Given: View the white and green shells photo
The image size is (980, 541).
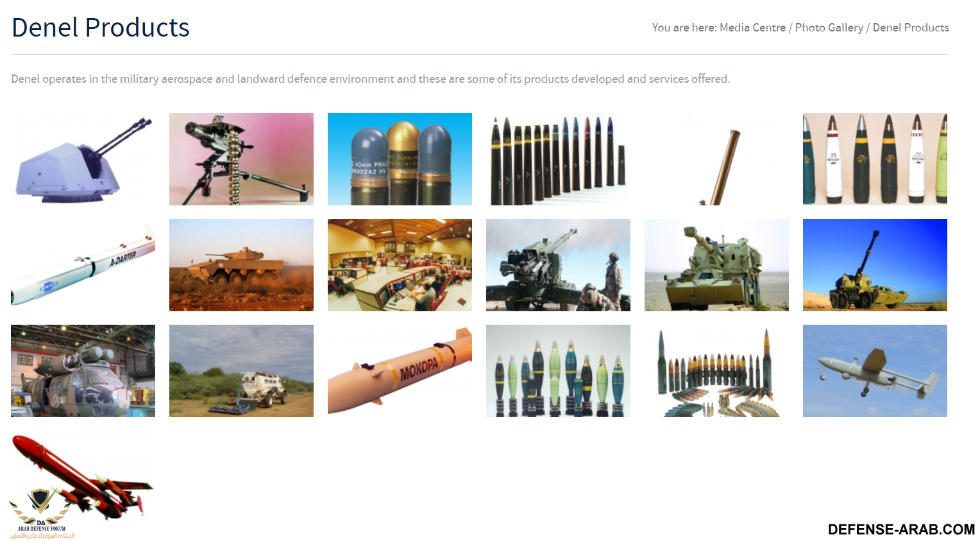Looking at the screenshot, I should 875,159.
